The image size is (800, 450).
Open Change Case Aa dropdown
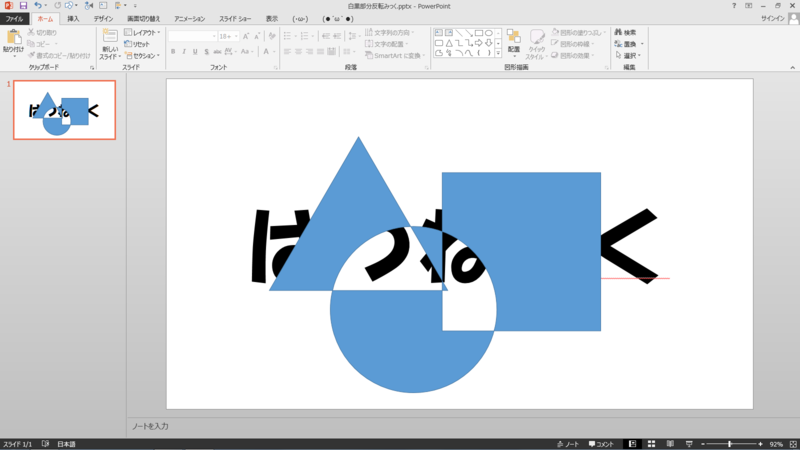point(246,52)
